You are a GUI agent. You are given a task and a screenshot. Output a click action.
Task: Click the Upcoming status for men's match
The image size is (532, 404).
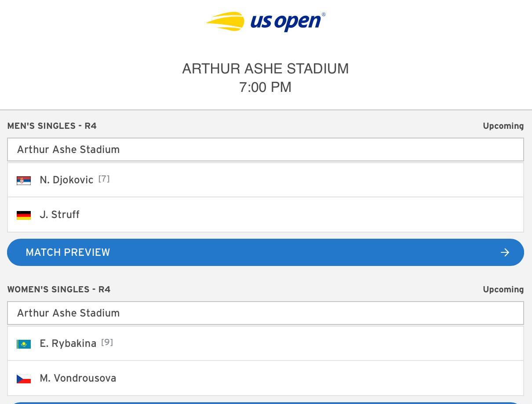[503, 126]
